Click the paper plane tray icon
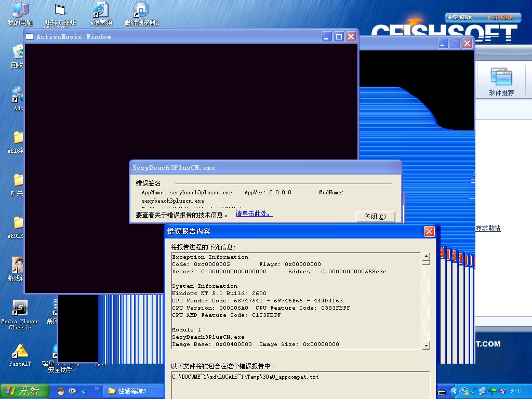 [502, 392]
